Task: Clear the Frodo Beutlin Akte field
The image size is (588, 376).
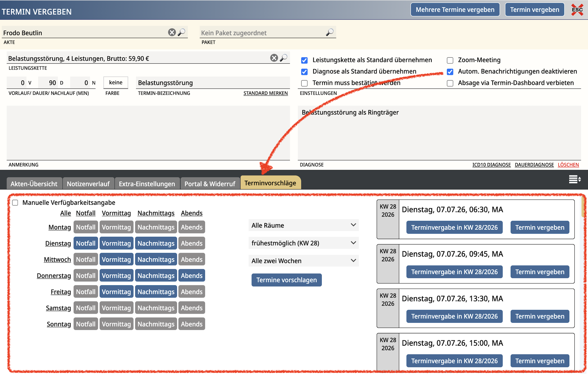Action: (172, 32)
